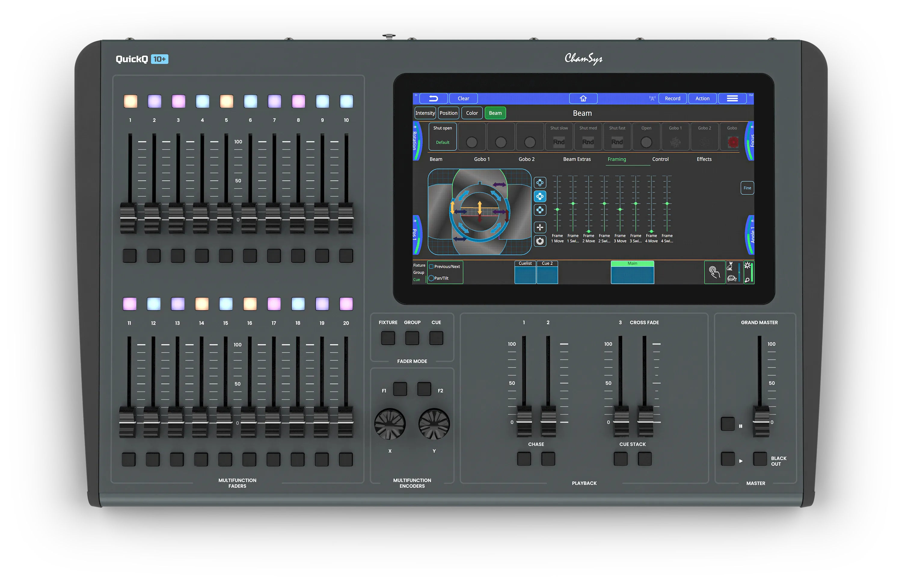This screenshot has width=902, height=588.
Task: Select the filled four-circle framing icon
Action: 540,210
